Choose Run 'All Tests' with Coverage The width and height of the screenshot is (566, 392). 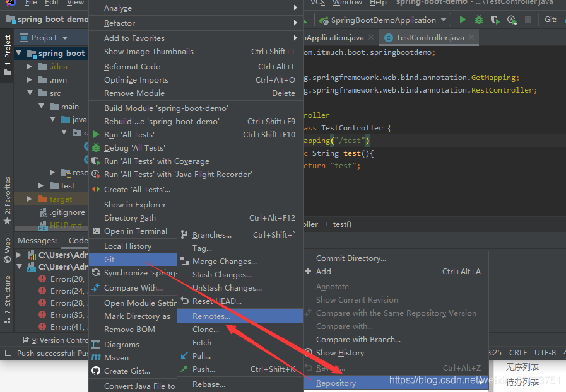pyautogui.click(x=196, y=161)
